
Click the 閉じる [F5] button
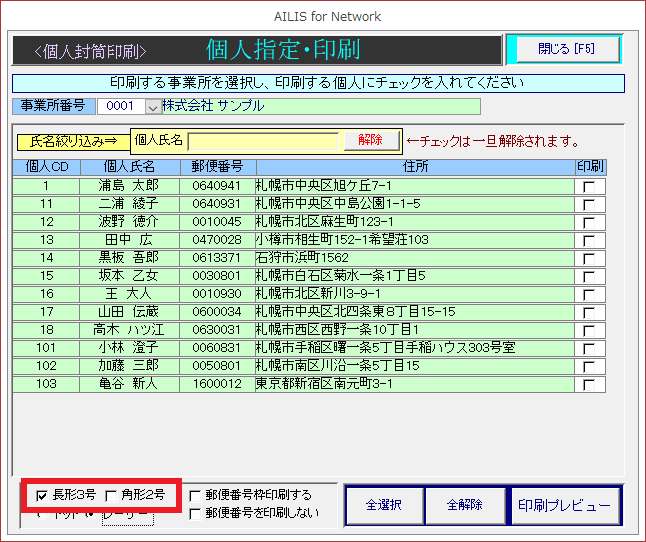pos(564,49)
